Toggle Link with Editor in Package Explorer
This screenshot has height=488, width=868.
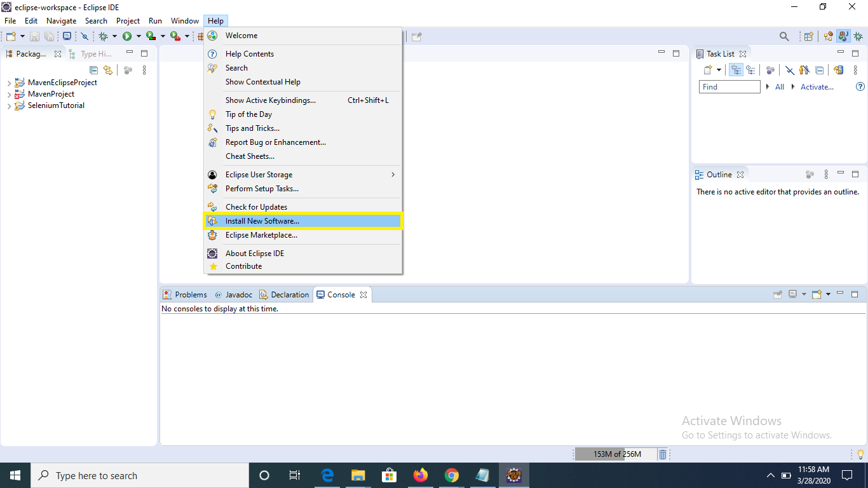[108, 71]
